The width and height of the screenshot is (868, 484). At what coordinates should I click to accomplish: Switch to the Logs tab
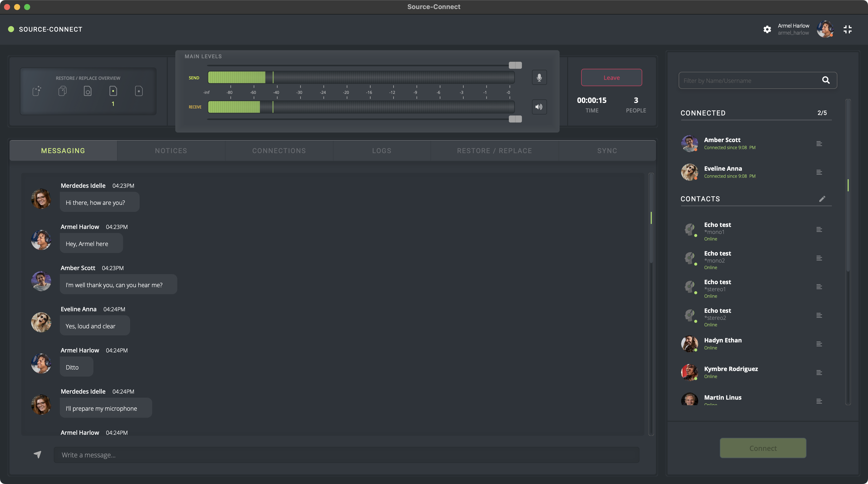pyautogui.click(x=382, y=151)
